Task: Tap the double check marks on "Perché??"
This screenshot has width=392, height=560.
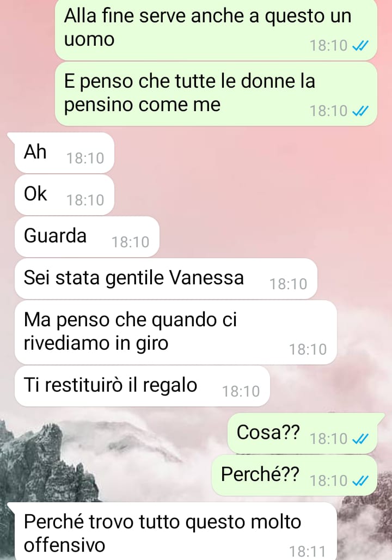Action: tap(360, 480)
